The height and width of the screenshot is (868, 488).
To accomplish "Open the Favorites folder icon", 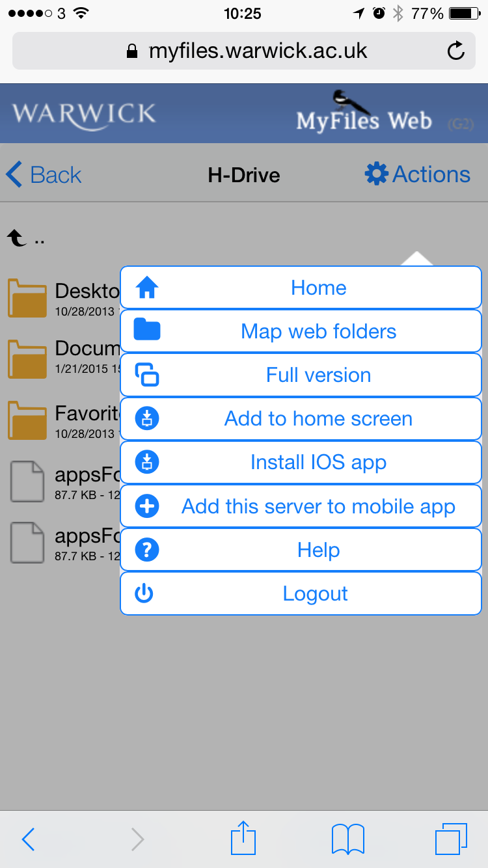I will click(x=27, y=420).
